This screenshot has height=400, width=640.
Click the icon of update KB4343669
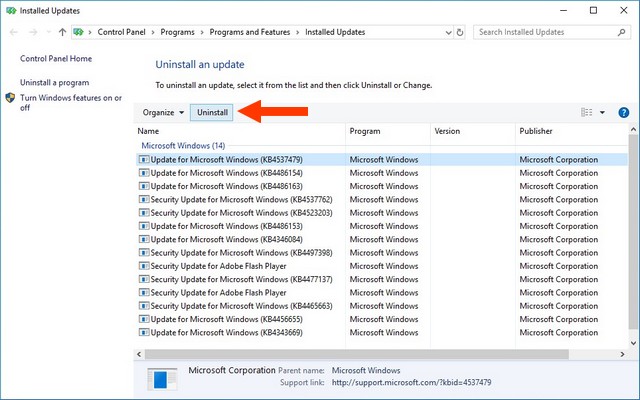point(144,332)
